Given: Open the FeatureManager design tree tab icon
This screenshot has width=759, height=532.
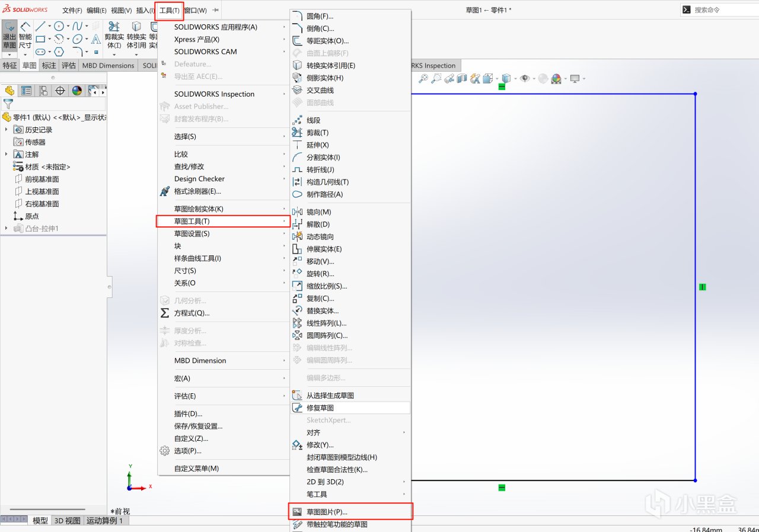Looking at the screenshot, I should tap(9, 91).
